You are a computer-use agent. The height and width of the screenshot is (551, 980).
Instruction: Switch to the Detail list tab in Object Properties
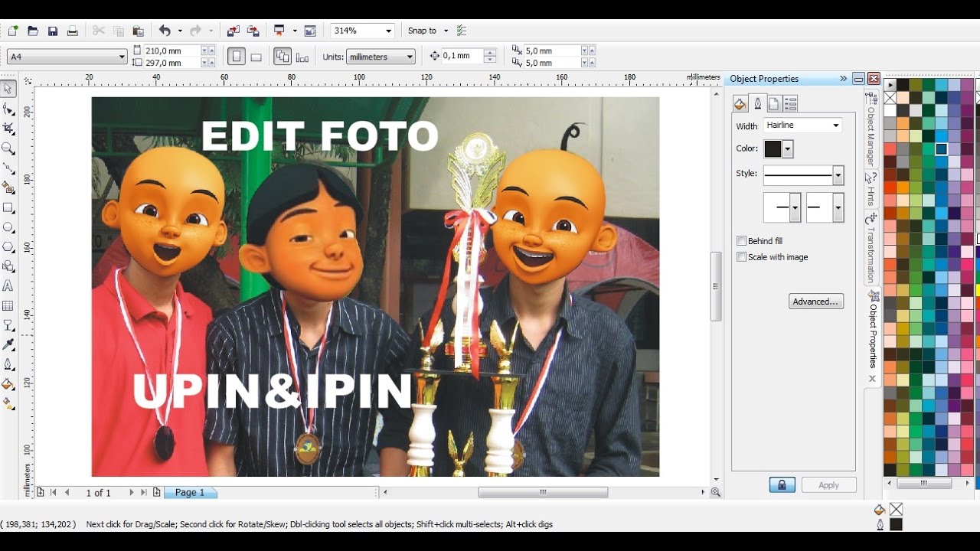(x=791, y=103)
